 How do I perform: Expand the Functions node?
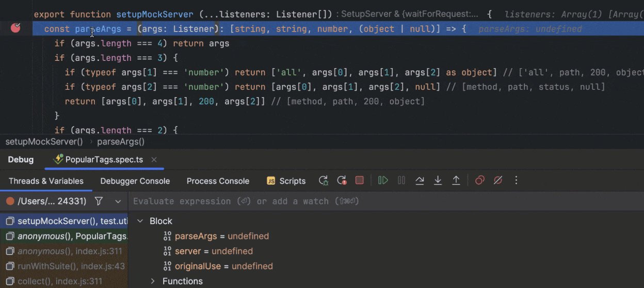[x=153, y=281]
